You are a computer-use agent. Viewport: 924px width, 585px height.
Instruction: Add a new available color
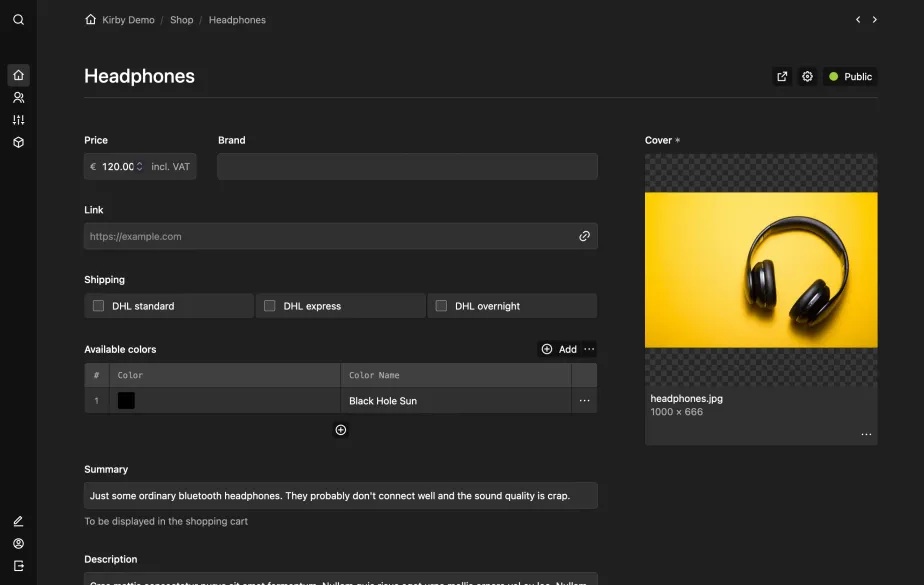point(559,349)
